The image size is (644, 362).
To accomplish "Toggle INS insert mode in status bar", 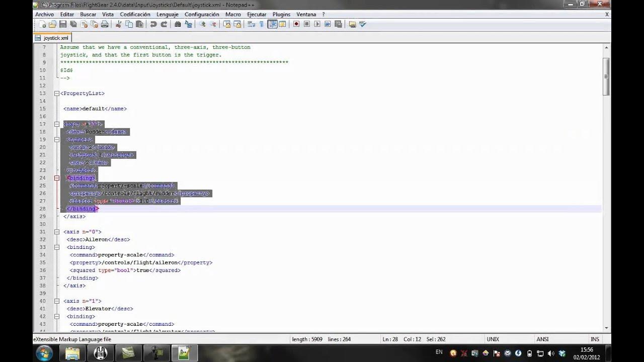I will point(595,339).
